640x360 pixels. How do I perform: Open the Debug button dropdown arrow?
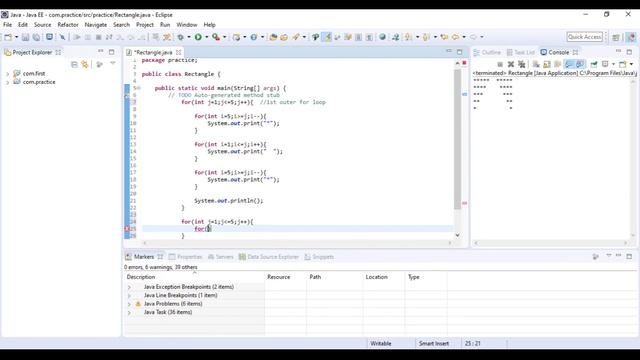[x=189, y=37]
